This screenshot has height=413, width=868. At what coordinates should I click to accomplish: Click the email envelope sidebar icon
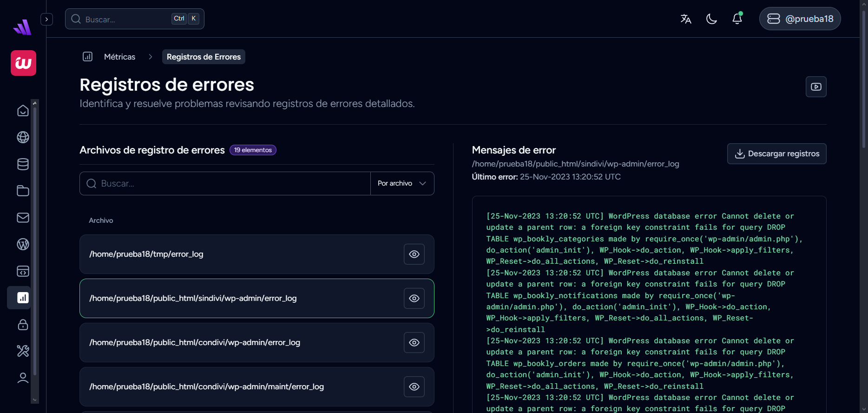click(x=23, y=218)
